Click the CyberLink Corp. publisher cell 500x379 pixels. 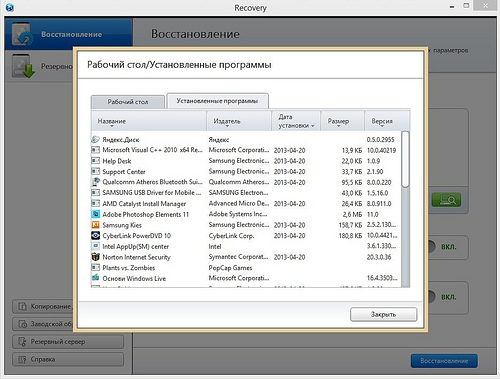[231, 236]
